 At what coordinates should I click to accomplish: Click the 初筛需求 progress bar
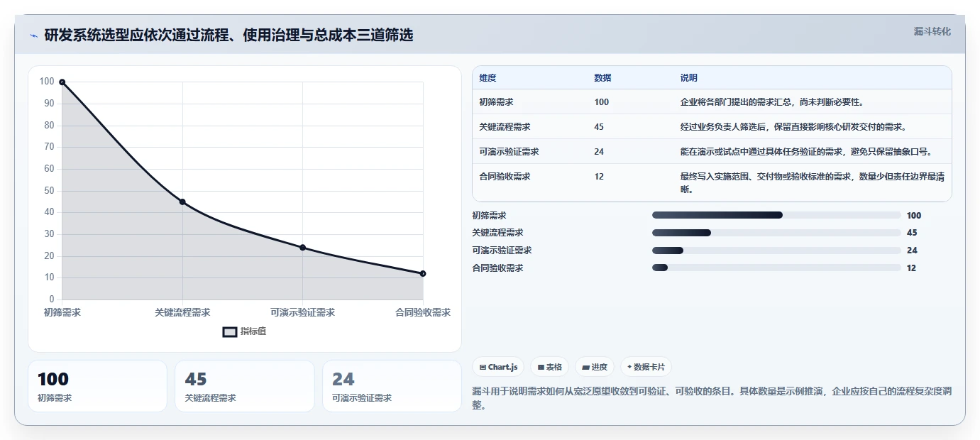point(776,215)
